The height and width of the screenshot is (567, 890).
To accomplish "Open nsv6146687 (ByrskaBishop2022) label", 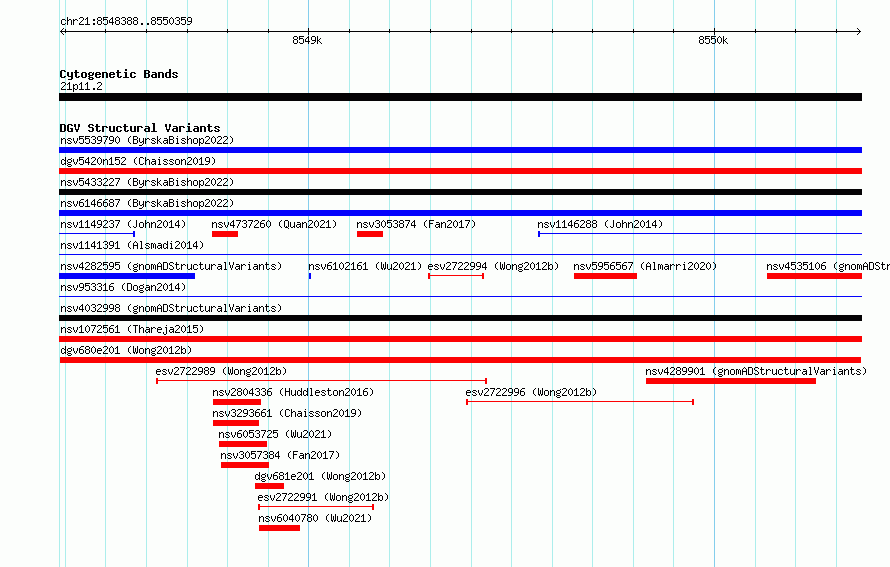I will (x=147, y=203).
